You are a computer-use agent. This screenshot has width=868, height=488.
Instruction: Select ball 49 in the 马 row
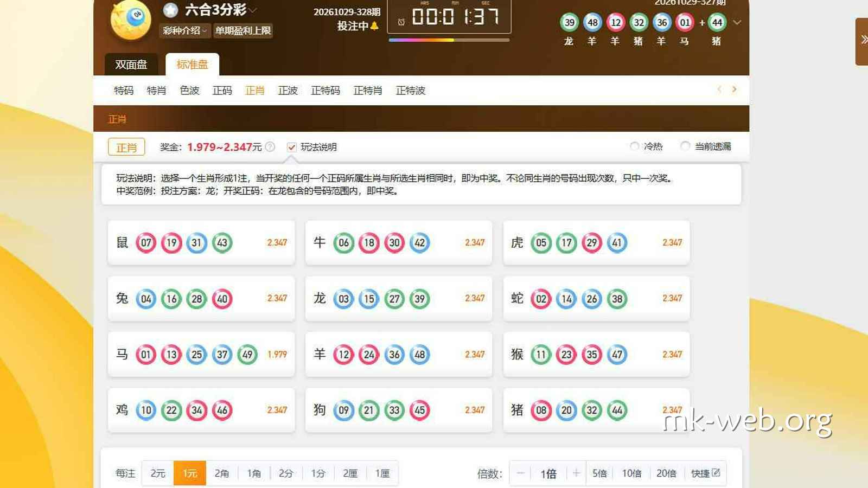point(247,354)
